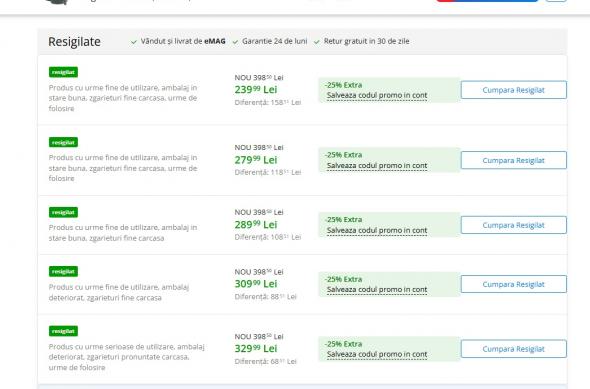The image size is (590, 389).
Task: Click the checkmark beside Garantie 24 de luni
Action: tap(235, 42)
